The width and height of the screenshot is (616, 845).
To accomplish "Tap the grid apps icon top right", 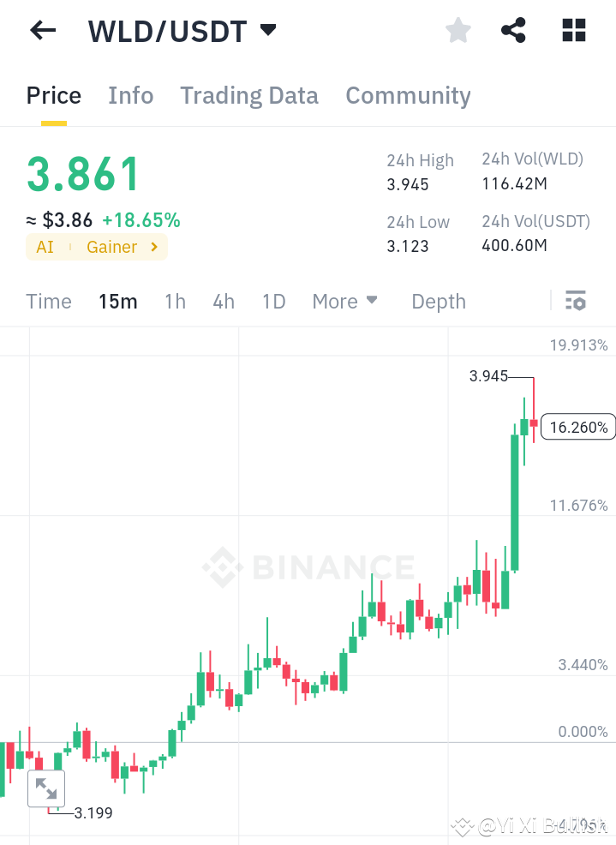I will 573,30.
